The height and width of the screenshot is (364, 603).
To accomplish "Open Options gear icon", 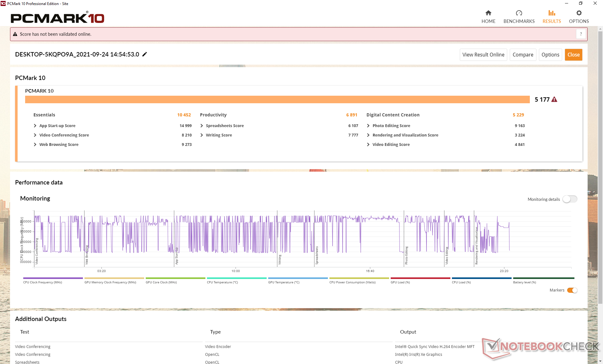I will [579, 13].
